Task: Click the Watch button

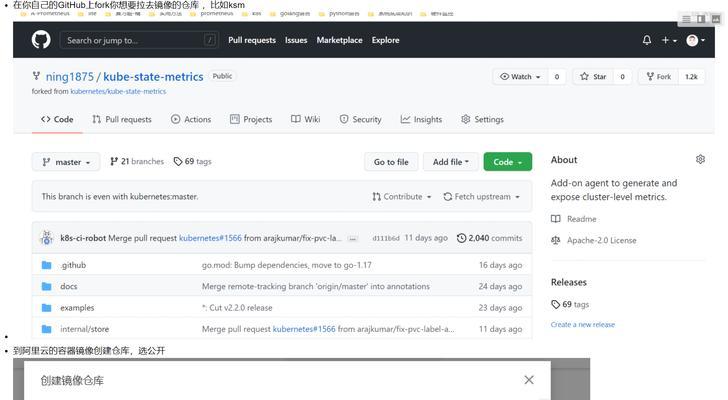Action: 520,77
